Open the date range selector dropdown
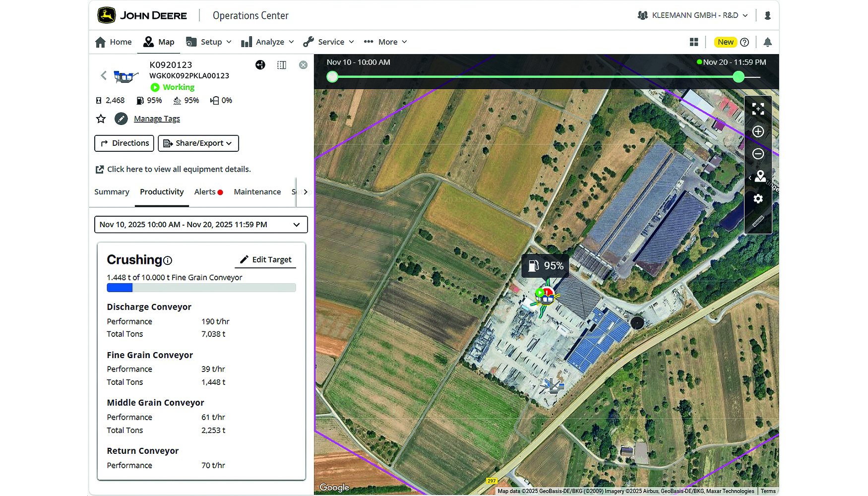868x496 pixels. [200, 224]
